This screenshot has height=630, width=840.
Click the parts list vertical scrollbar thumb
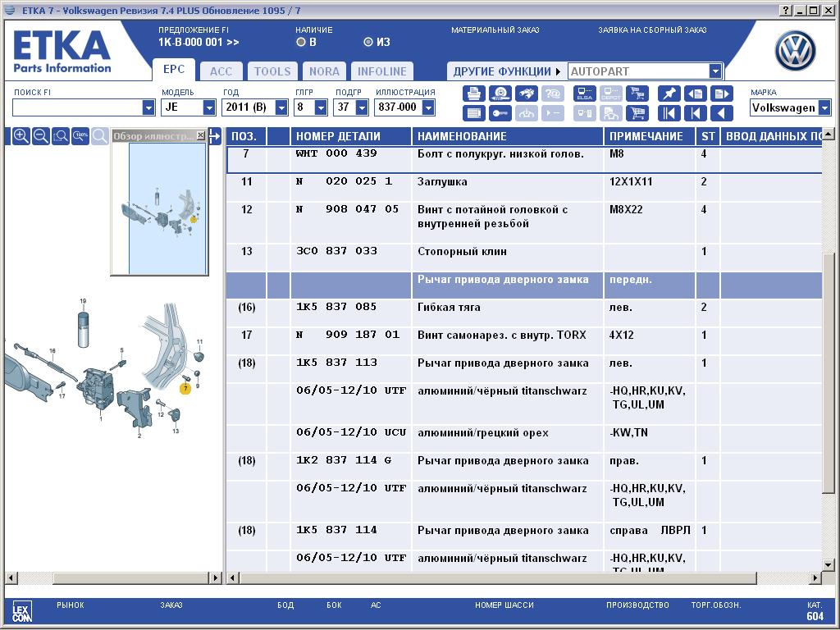coord(829,372)
